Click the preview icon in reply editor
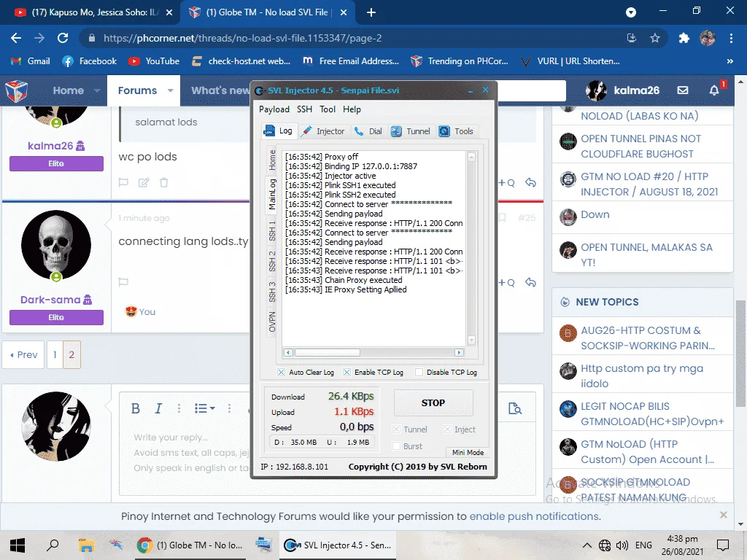747x560 pixels. point(514,408)
